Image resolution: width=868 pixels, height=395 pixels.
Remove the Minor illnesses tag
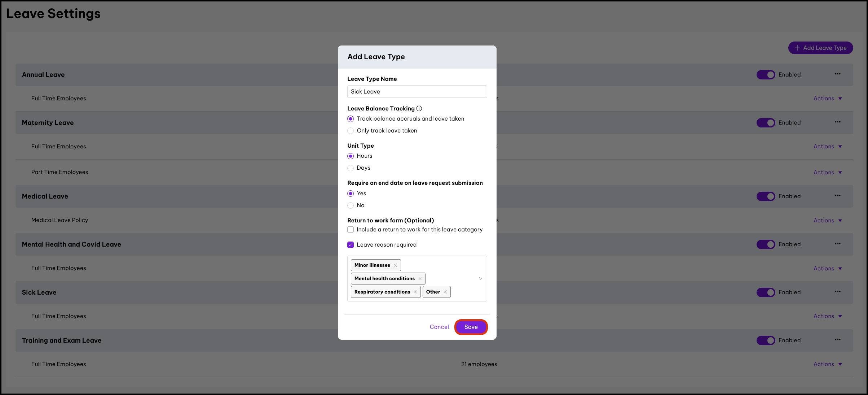[395, 265]
